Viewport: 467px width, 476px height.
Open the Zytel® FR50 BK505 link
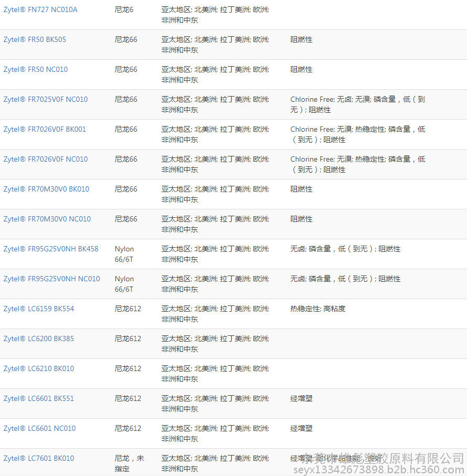pos(35,39)
